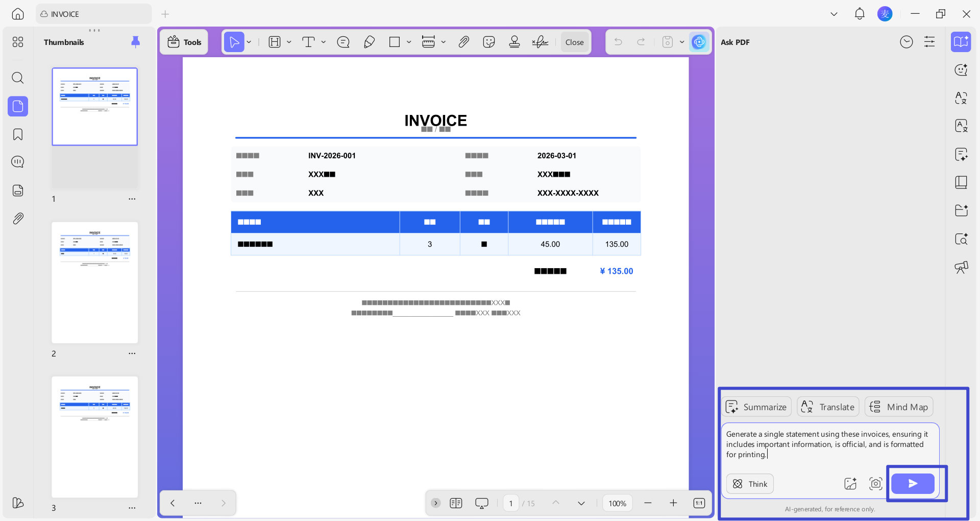Open the 100% zoom level box
The image size is (980, 521).
618,503
